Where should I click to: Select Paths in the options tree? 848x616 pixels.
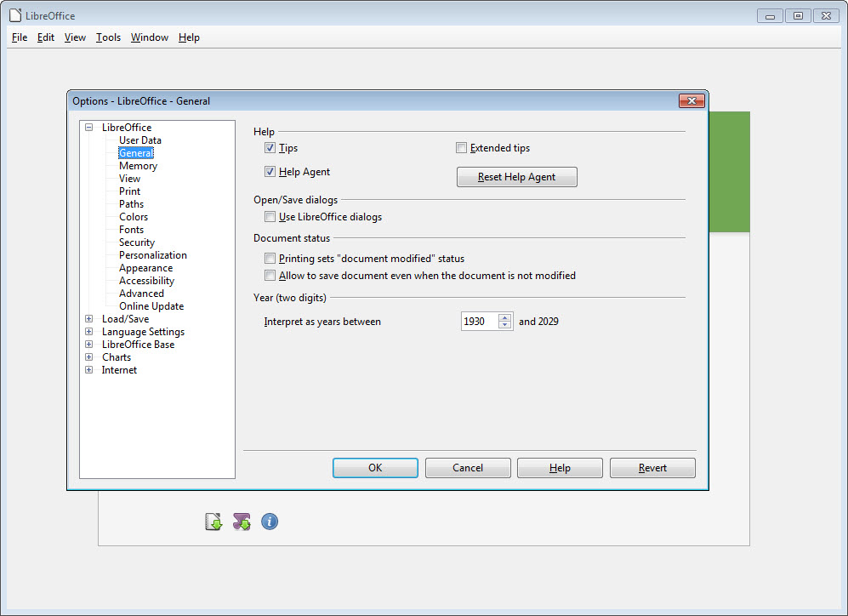point(132,204)
